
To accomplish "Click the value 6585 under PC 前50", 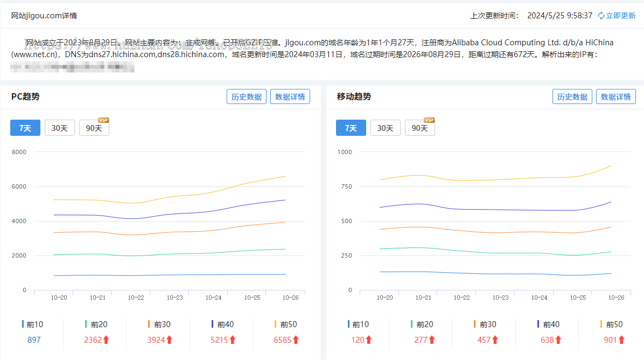I will (x=283, y=340).
